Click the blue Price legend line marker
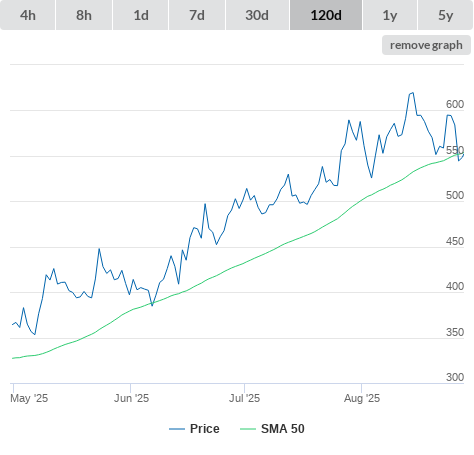The image size is (474, 455). click(x=177, y=429)
